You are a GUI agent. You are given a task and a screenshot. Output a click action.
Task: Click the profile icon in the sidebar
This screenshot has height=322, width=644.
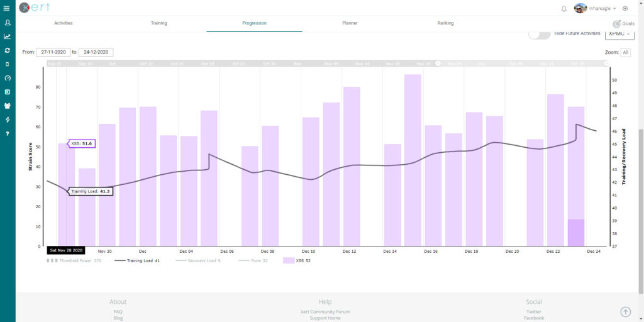pos(7,23)
